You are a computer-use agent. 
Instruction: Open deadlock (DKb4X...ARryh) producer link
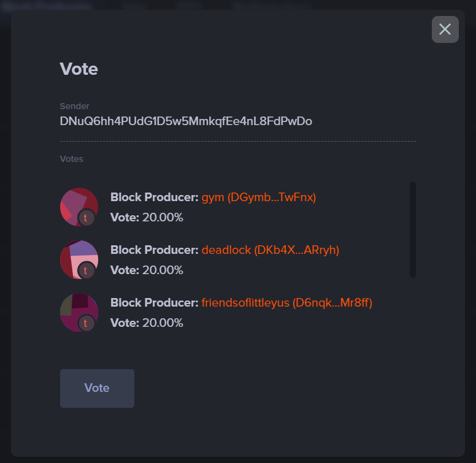270,250
